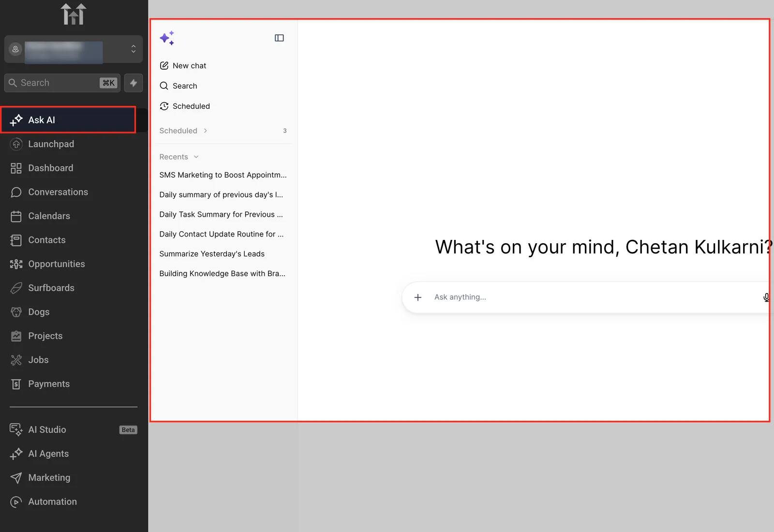Click the Jobs tools icon

tap(16, 360)
